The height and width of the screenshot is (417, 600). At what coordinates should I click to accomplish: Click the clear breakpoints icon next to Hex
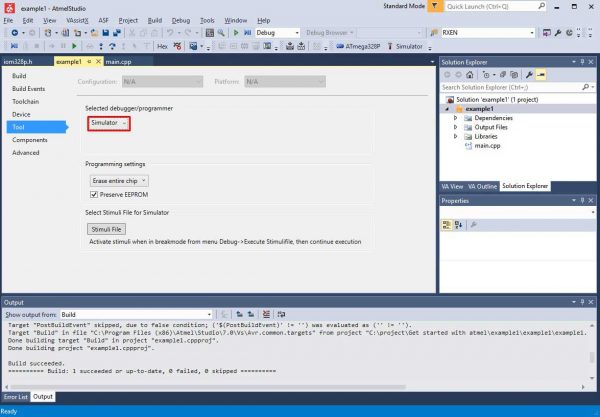177,46
